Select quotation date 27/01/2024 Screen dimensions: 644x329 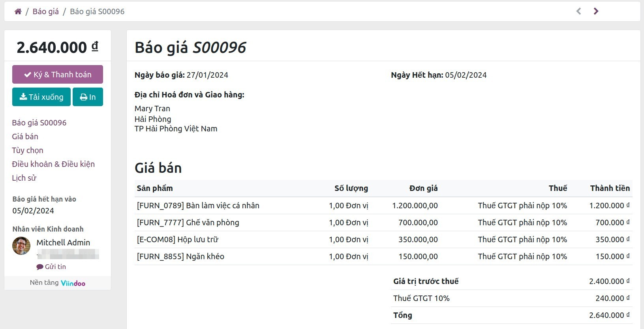[x=207, y=75]
